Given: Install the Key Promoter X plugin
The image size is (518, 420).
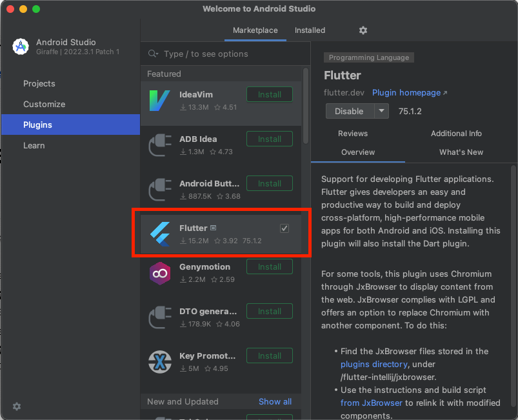Looking at the screenshot, I should 270,355.
